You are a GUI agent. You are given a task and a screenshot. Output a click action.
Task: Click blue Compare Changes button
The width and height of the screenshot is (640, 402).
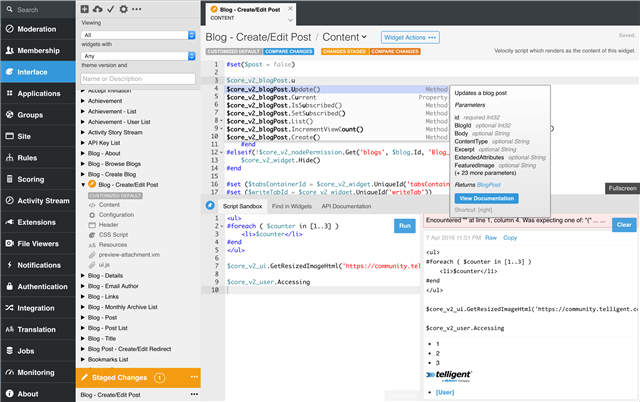[x=289, y=51]
